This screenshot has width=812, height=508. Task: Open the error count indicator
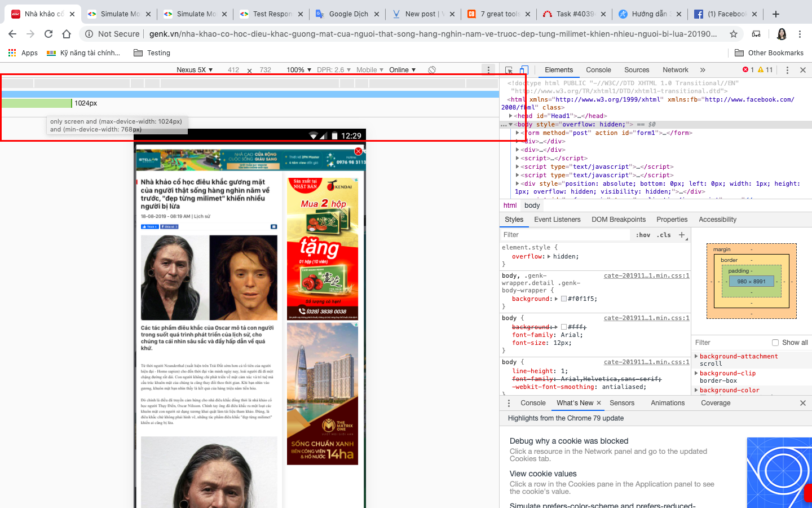pyautogui.click(x=748, y=70)
